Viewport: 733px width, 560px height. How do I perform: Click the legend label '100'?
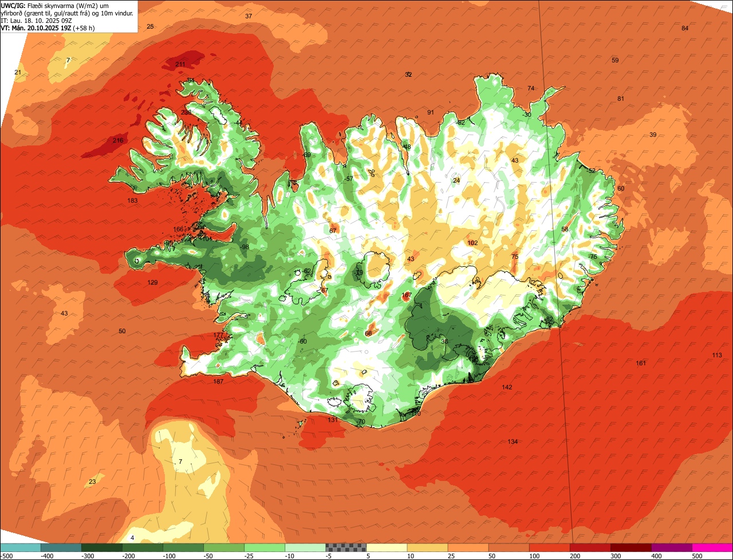pos(534,555)
